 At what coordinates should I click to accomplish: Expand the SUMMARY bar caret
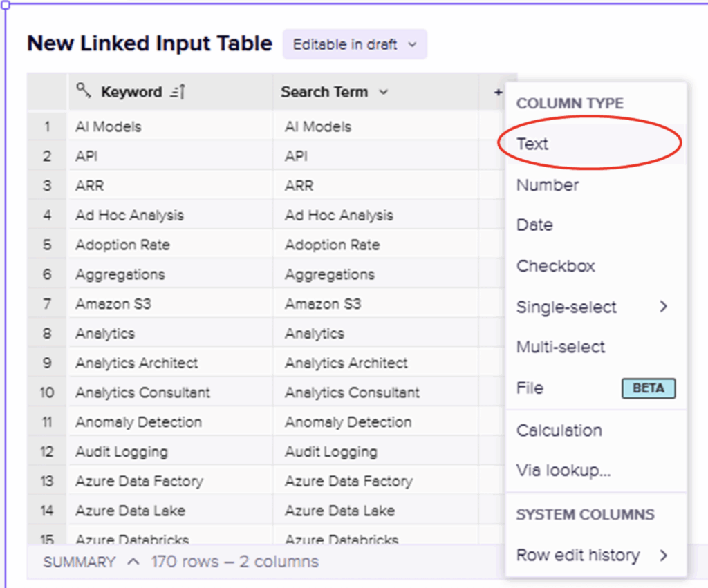(x=133, y=562)
